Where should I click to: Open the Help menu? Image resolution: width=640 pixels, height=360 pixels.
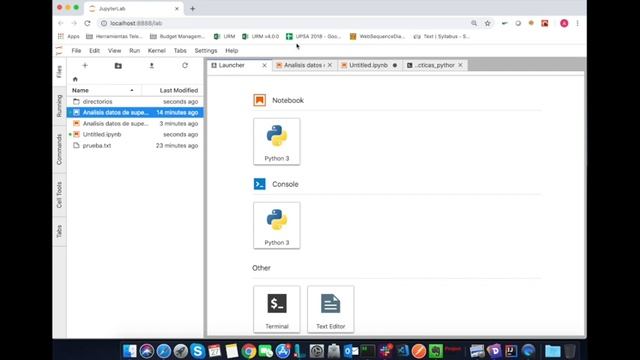tap(231, 51)
